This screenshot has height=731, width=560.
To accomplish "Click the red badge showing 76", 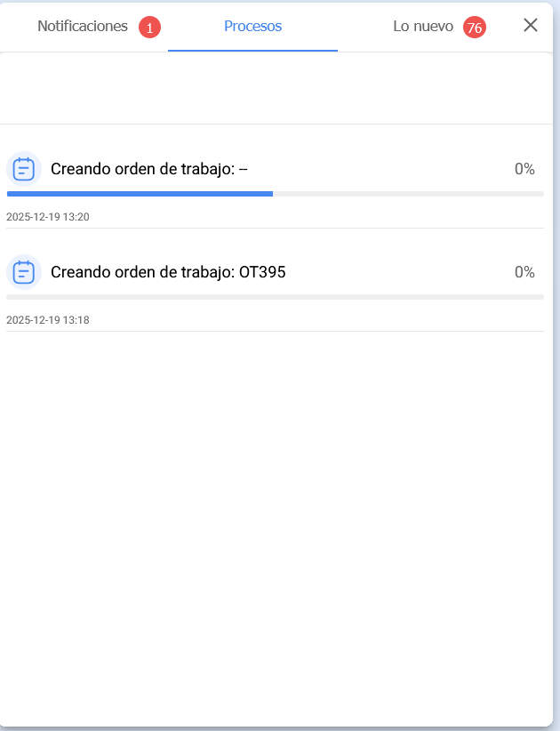I will (475, 28).
